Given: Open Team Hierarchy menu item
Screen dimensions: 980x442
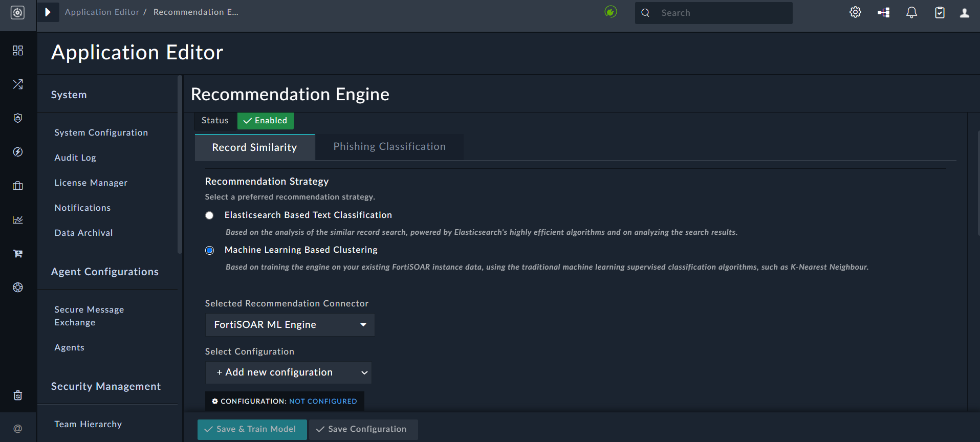Looking at the screenshot, I should pos(89,424).
